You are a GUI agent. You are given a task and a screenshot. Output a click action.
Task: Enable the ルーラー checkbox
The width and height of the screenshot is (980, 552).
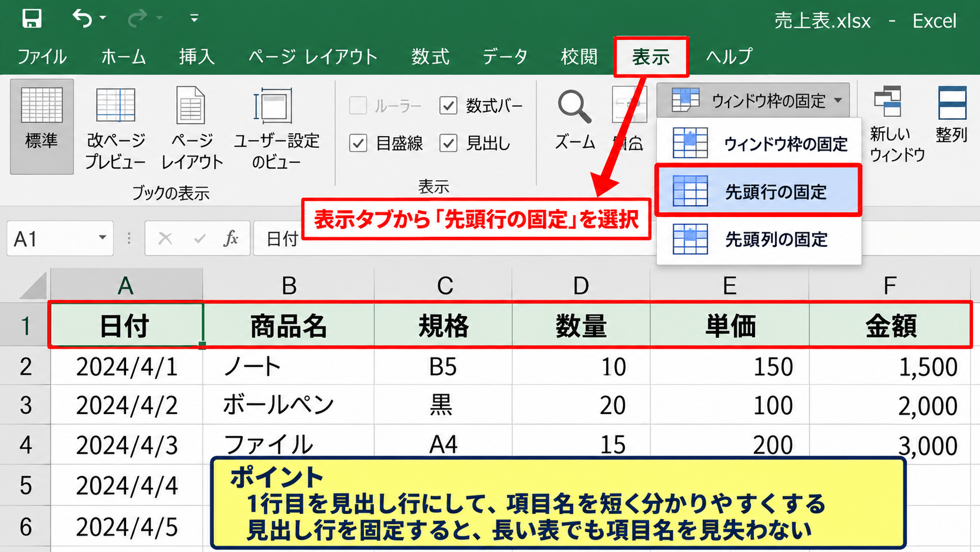(358, 106)
